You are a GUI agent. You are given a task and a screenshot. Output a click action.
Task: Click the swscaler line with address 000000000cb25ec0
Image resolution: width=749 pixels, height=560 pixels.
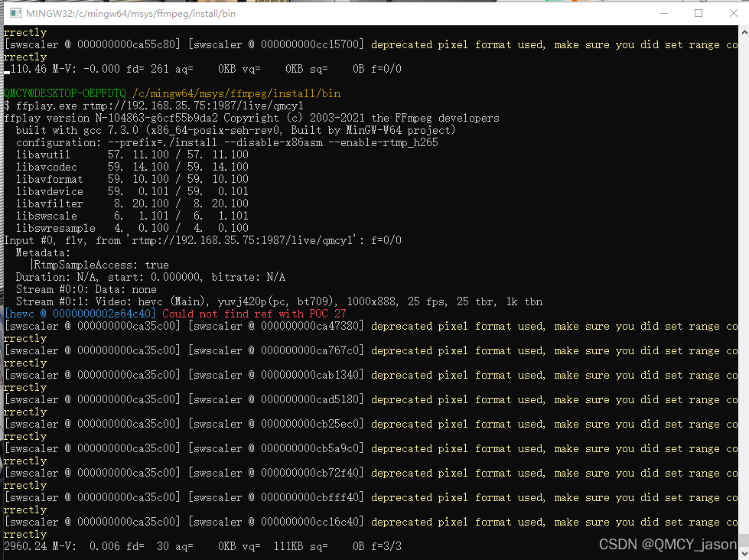click(371, 425)
